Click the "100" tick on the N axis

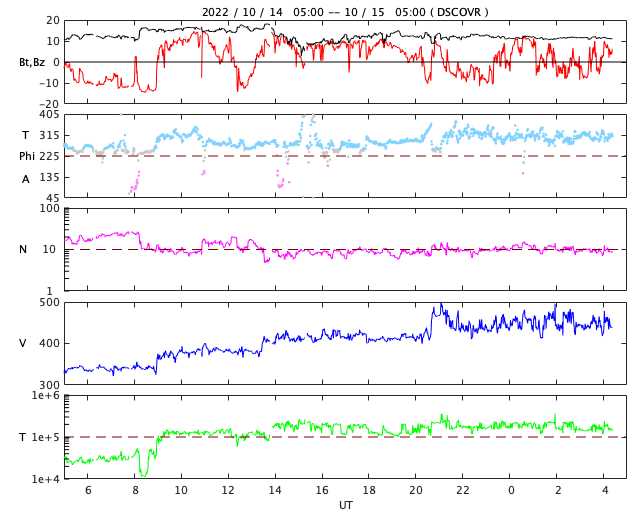click(x=49, y=208)
